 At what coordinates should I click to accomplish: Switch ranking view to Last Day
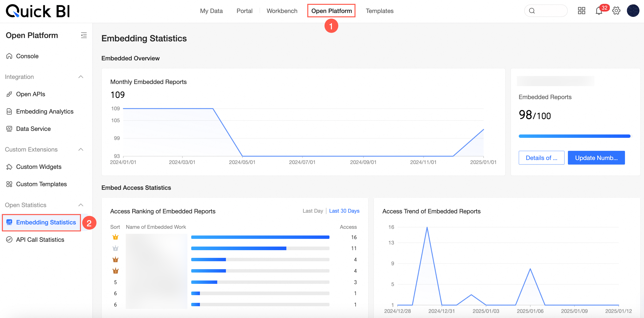[x=313, y=211]
